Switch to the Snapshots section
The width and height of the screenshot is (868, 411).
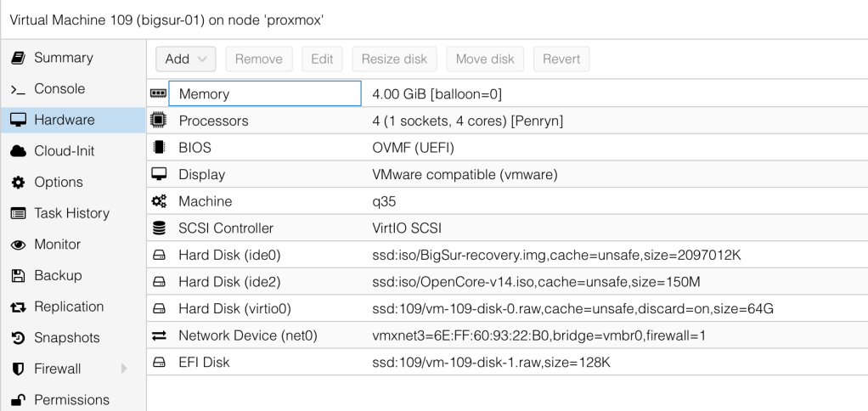[x=66, y=338]
